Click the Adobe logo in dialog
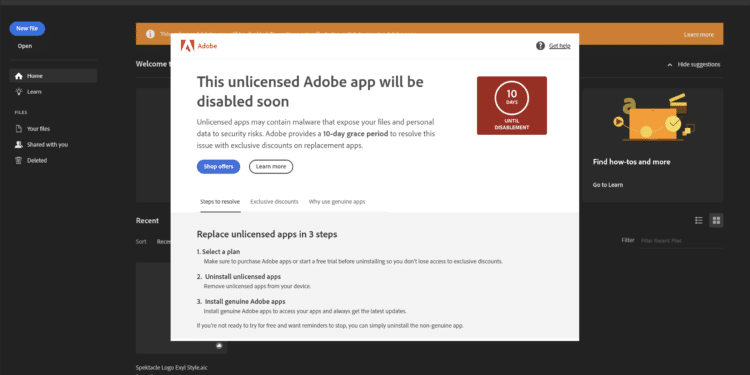The width and height of the screenshot is (750, 375). (x=199, y=46)
